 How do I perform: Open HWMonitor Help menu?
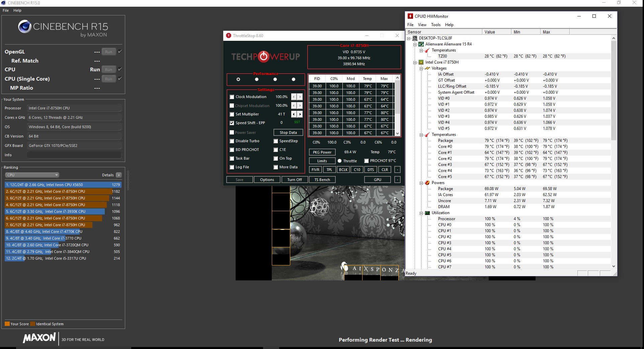(x=449, y=25)
